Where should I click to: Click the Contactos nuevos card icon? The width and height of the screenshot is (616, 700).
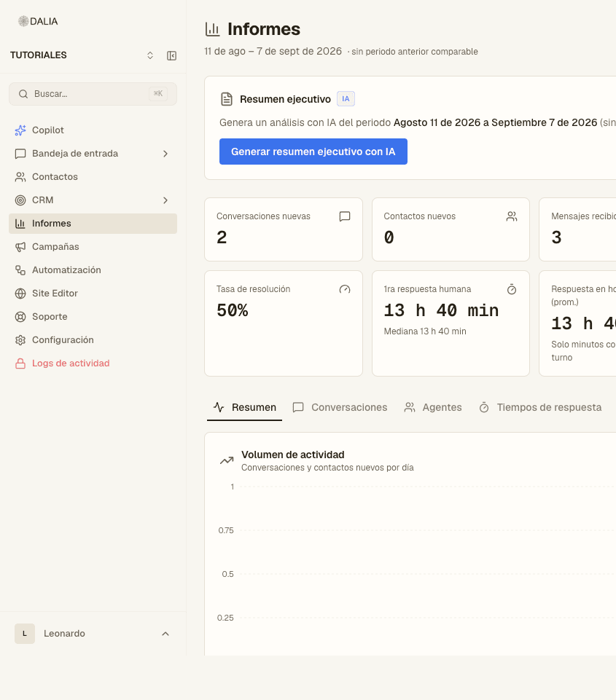click(512, 216)
